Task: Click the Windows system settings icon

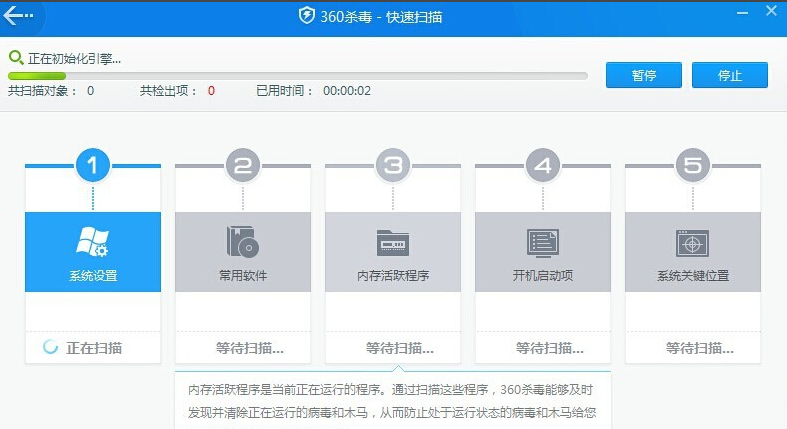Action: [x=92, y=242]
